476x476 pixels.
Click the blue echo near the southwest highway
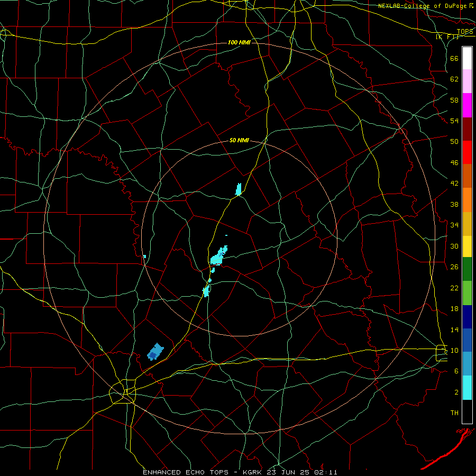[x=155, y=352]
